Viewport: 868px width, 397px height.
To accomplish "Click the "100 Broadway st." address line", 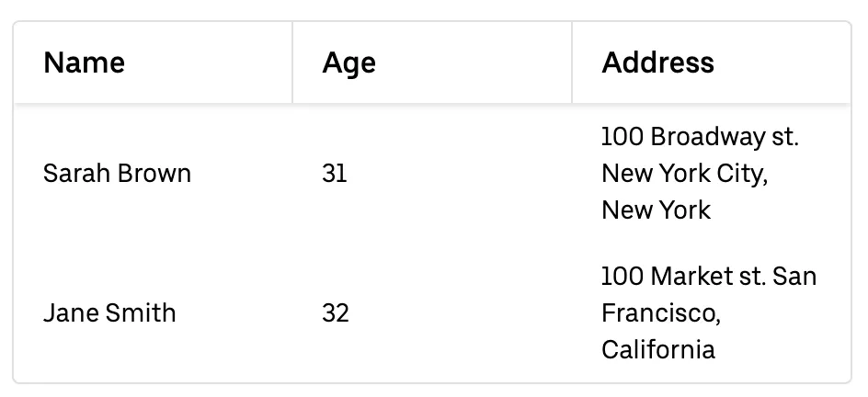I will click(x=700, y=137).
